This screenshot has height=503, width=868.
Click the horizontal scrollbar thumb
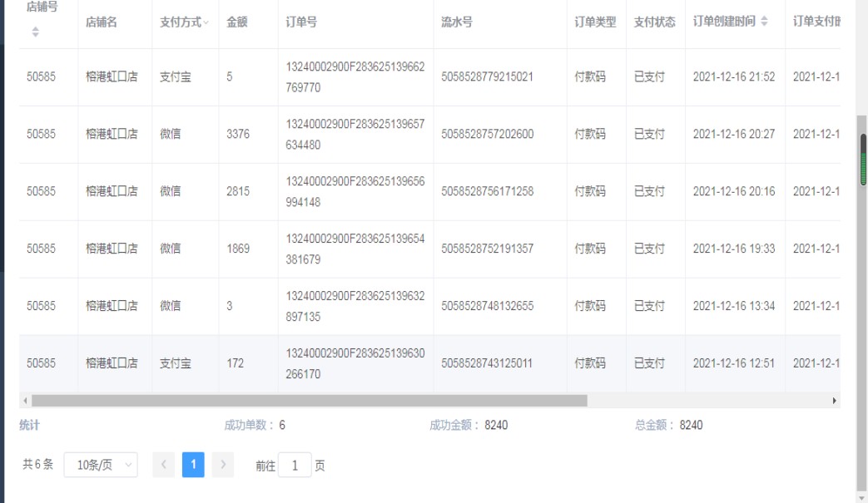click(x=308, y=401)
